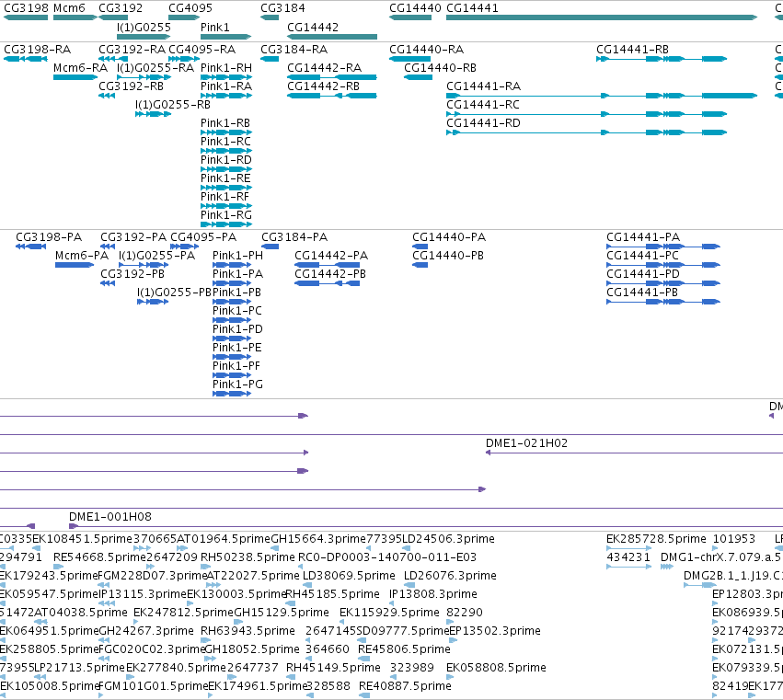
Task: Click feature 434231
Action: click(628, 557)
